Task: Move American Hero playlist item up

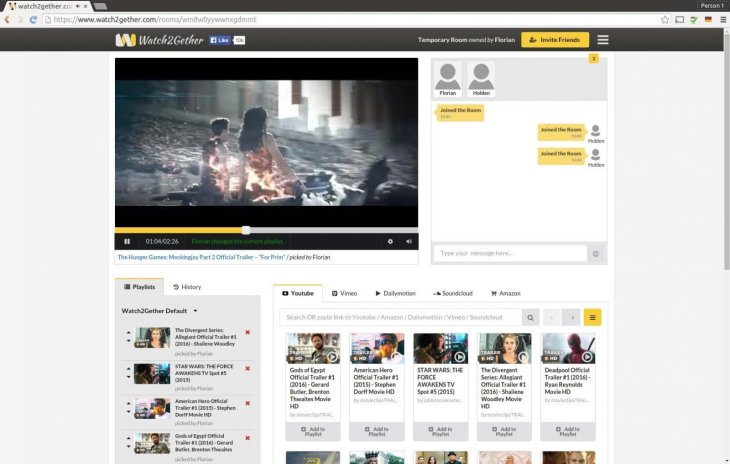Action: point(128,403)
